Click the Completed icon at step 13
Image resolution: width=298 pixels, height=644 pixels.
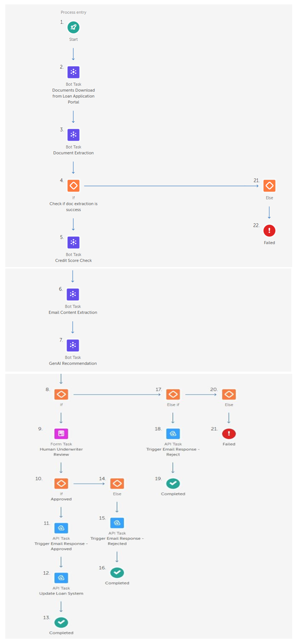tap(61, 622)
